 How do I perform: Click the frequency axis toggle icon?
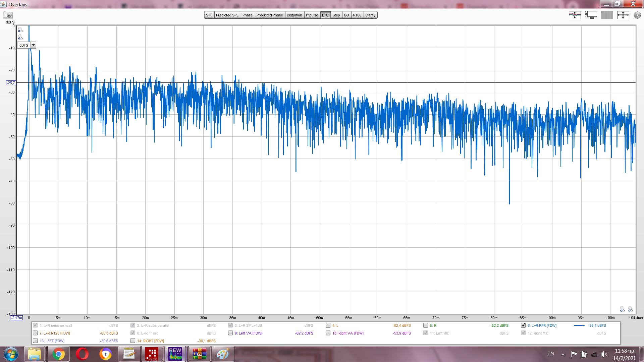coord(607,15)
